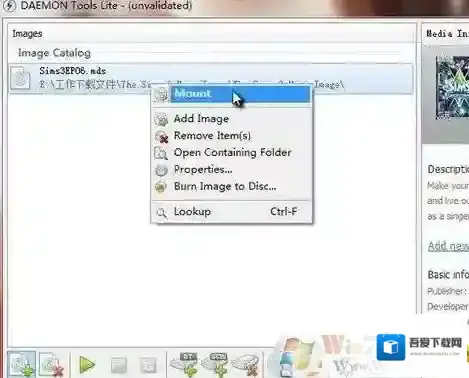Click the green Mount play button
This screenshot has width=469, height=378.
(87, 364)
